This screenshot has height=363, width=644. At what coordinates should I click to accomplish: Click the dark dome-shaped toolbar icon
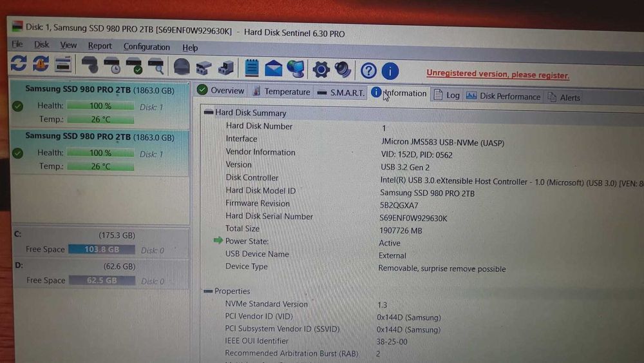(182, 66)
